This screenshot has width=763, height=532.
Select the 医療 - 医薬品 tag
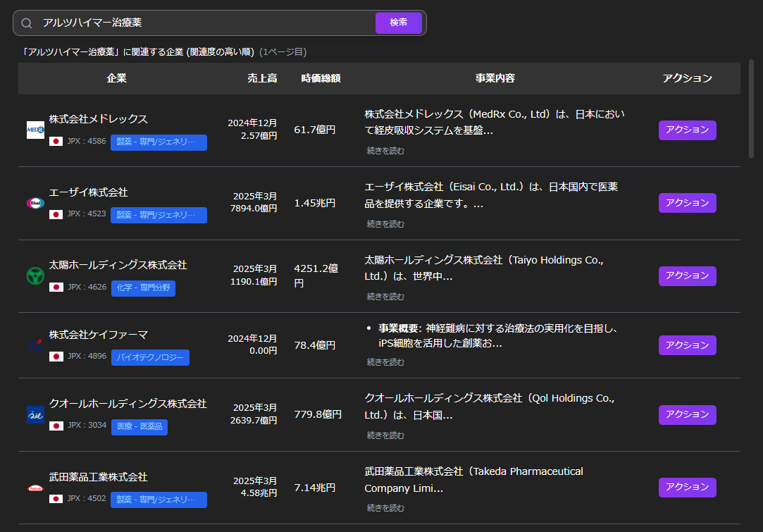pos(139,427)
